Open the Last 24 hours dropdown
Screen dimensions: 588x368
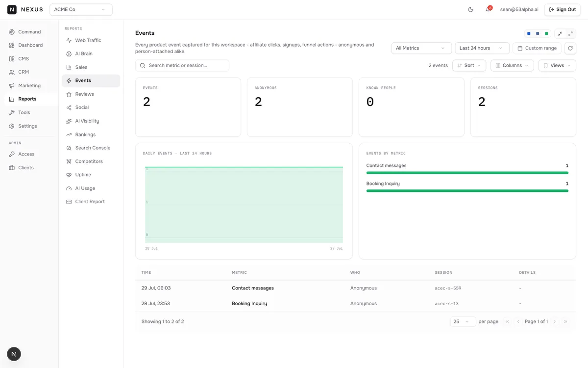(x=482, y=48)
